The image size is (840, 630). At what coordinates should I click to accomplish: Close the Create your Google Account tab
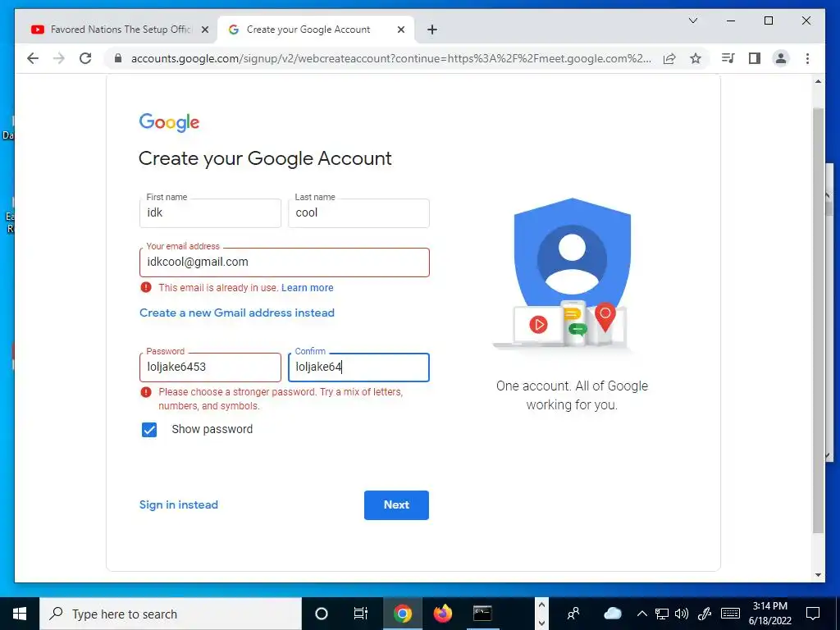click(x=400, y=30)
